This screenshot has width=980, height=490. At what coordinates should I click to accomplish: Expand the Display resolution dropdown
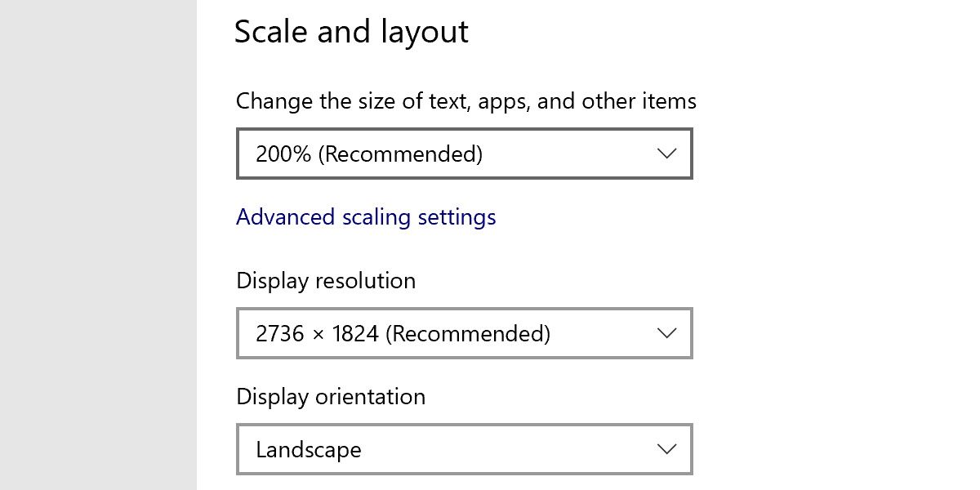click(464, 333)
